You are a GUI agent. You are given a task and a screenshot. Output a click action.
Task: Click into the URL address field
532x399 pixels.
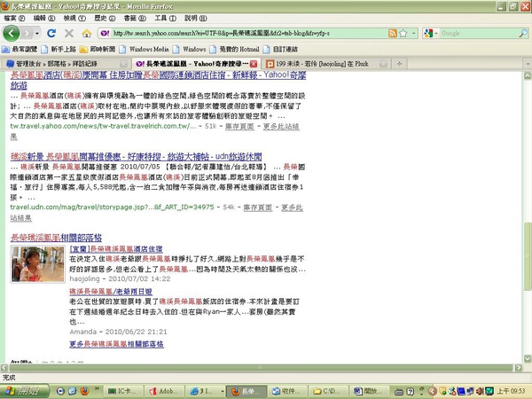coord(249,34)
